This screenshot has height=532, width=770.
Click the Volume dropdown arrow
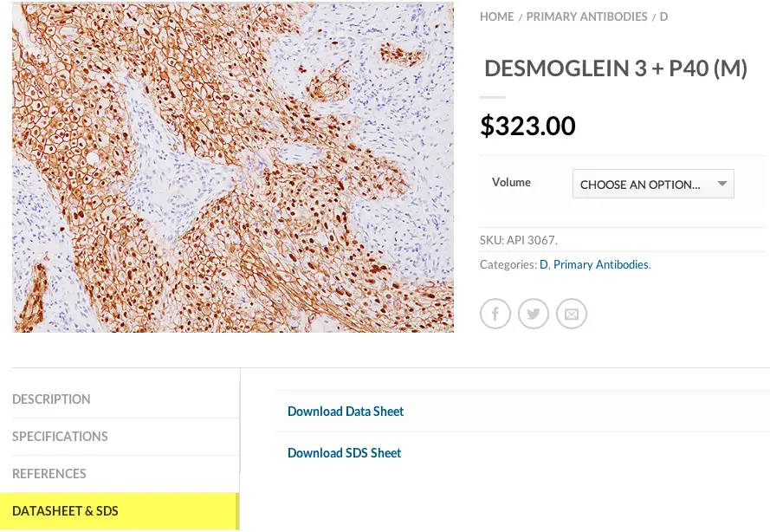pos(722,184)
